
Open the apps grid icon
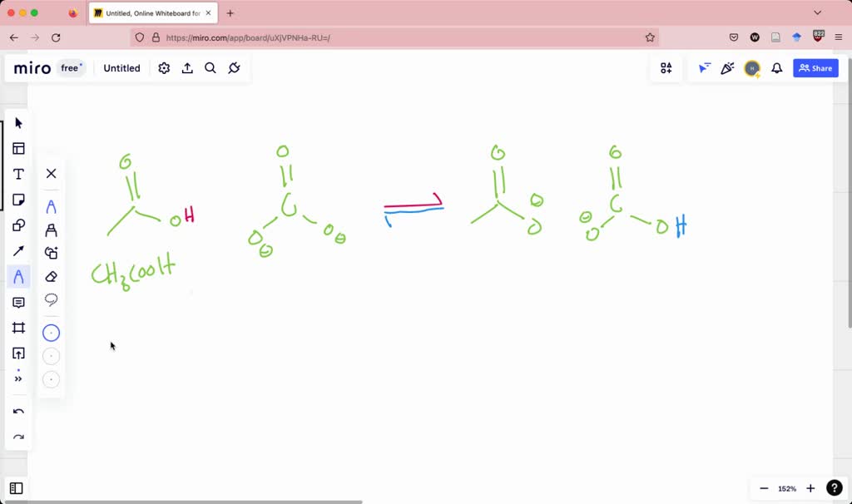pyautogui.click(x=666, y=68)
